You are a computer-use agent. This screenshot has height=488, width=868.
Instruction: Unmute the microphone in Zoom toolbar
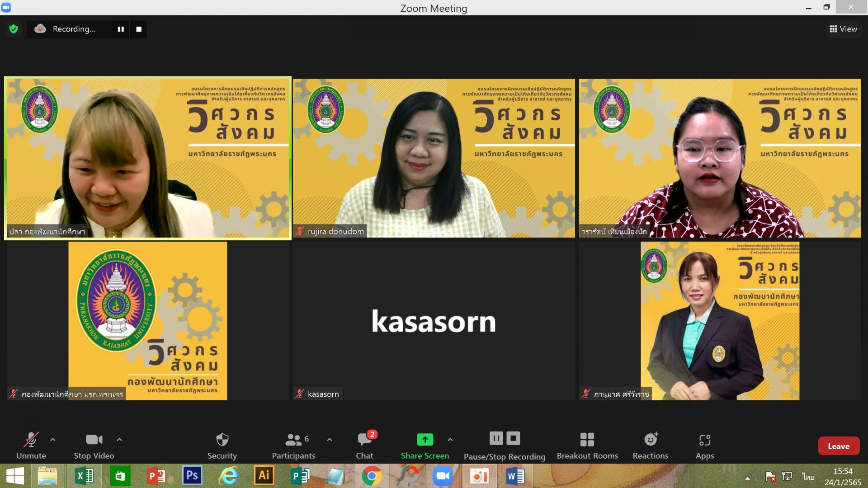point(31,446)
